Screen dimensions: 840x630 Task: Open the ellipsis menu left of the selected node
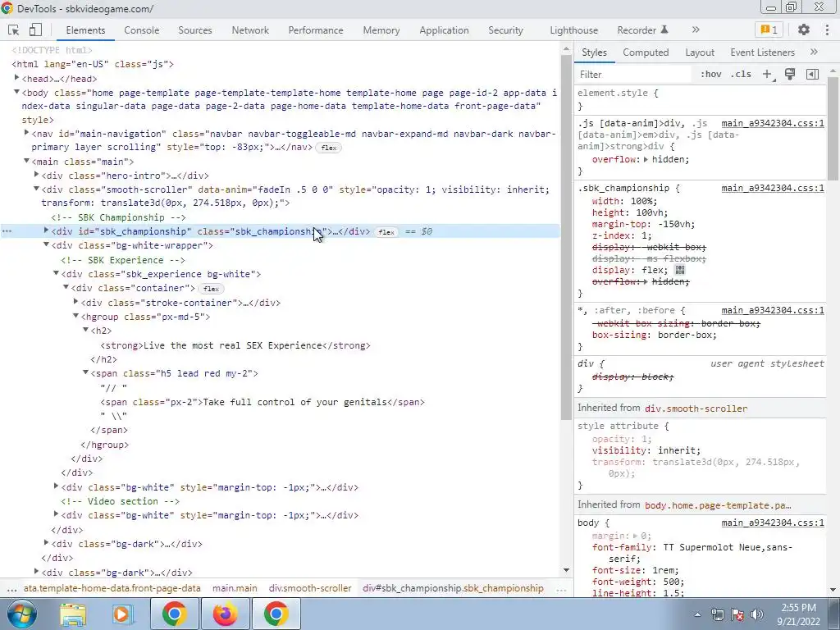point(7,231)
